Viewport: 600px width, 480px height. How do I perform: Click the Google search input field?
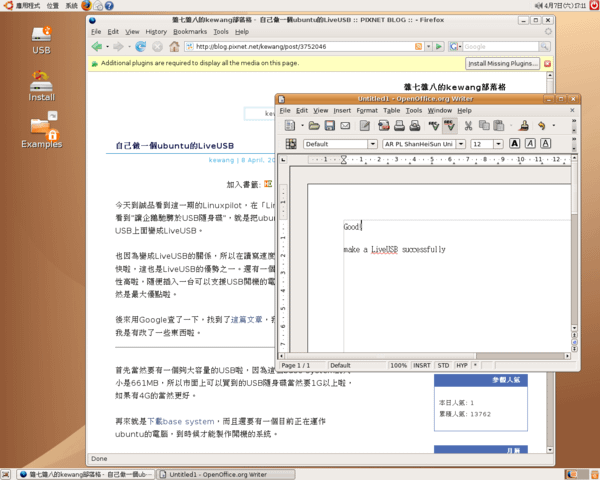(501, 47)
